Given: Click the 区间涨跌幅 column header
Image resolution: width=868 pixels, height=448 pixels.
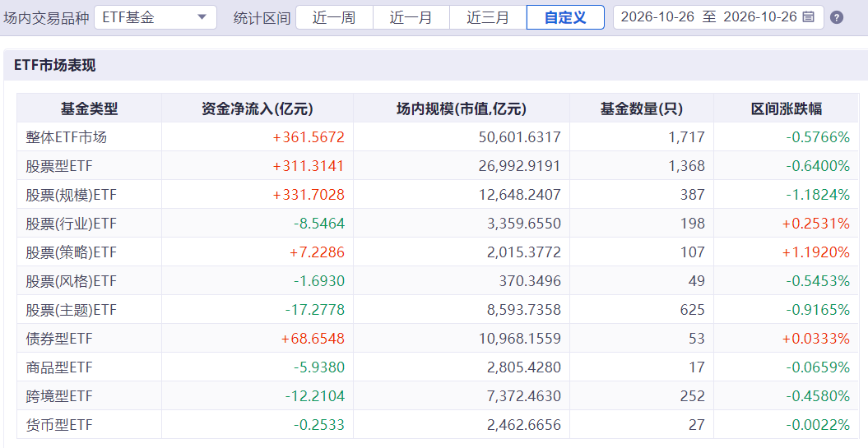Looking at the screenshot, I should (786, 109).
